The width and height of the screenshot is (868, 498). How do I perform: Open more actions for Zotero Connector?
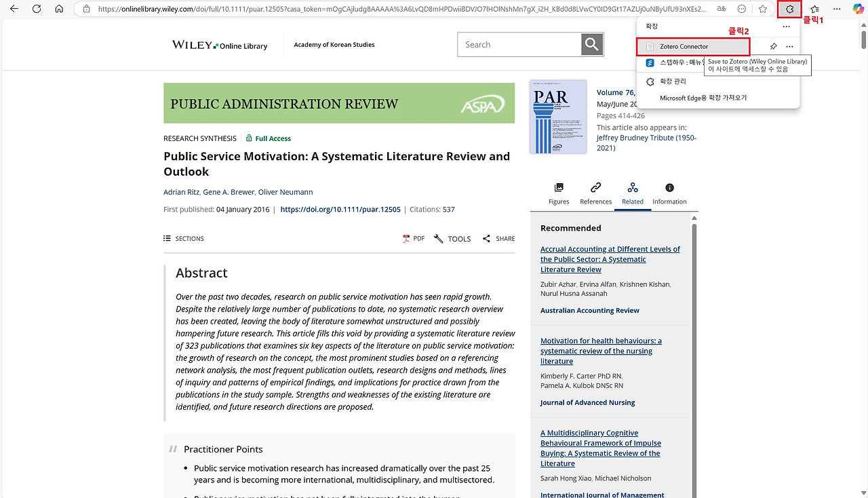click(x=789, y=47)
